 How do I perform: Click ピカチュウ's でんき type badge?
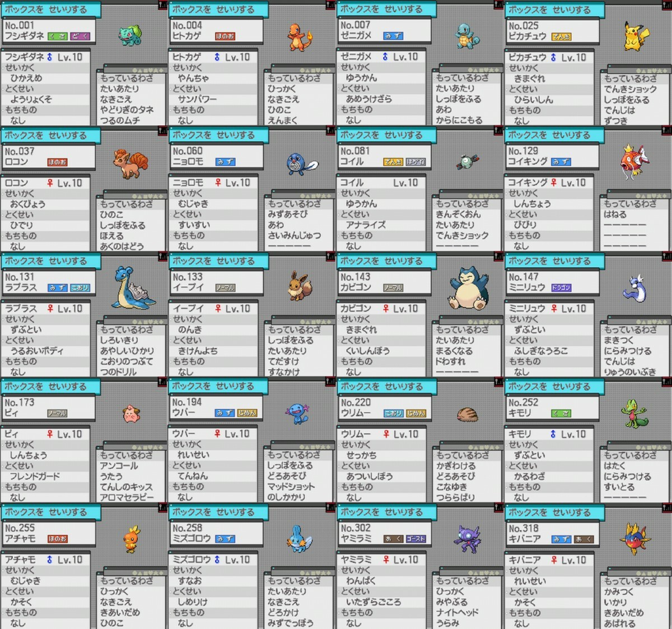(561, 37)
